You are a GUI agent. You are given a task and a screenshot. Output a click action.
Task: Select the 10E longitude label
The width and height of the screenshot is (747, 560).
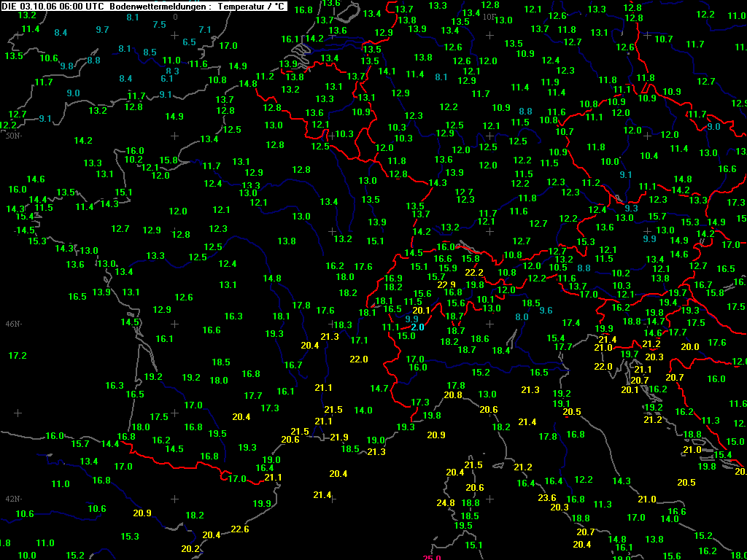pos(489,17)
